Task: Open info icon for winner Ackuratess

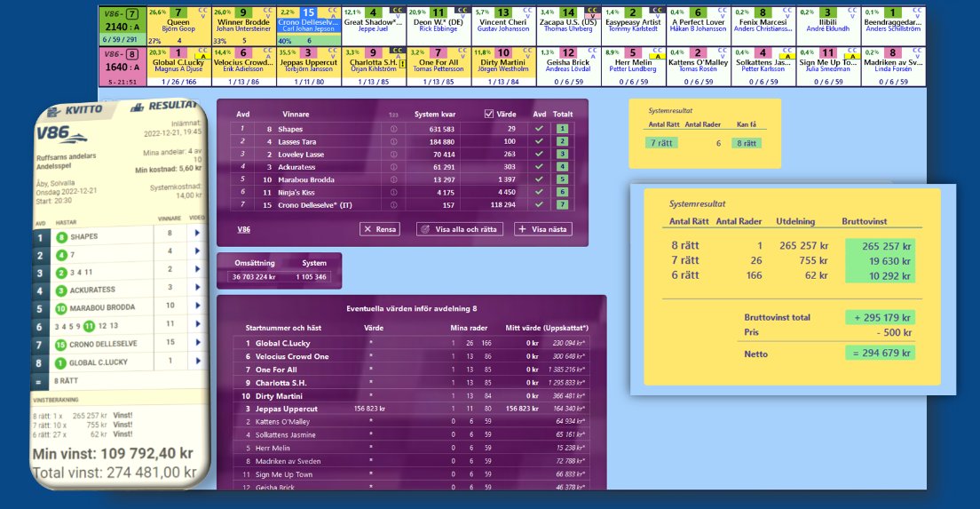Action: coord(393,167)
